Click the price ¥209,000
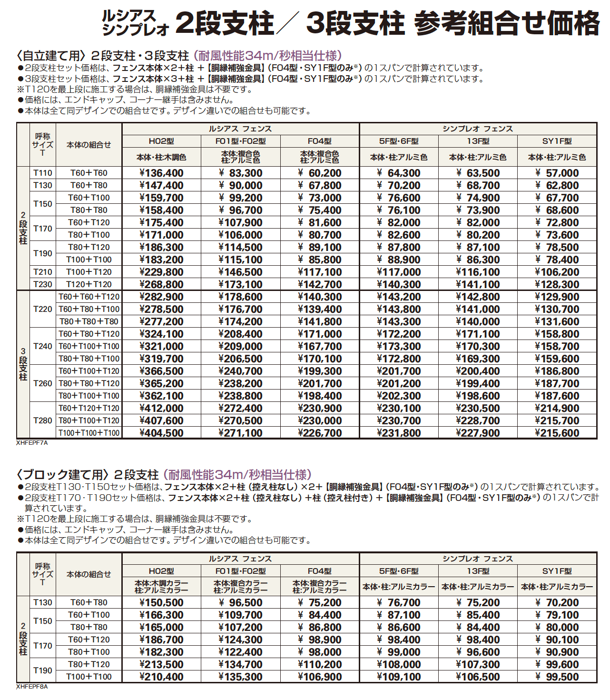The height and width of the screenshot is (700, 610). tap(240, 346)
